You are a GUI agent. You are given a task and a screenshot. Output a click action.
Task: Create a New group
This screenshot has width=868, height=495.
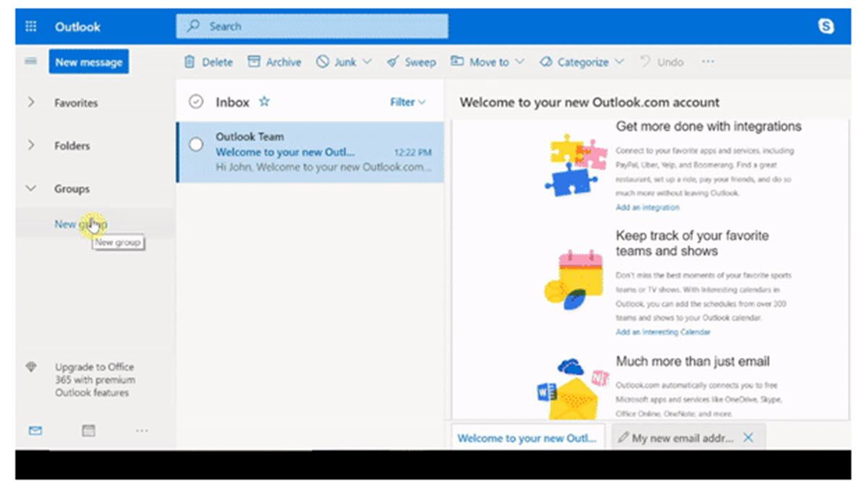click(80, 224)
